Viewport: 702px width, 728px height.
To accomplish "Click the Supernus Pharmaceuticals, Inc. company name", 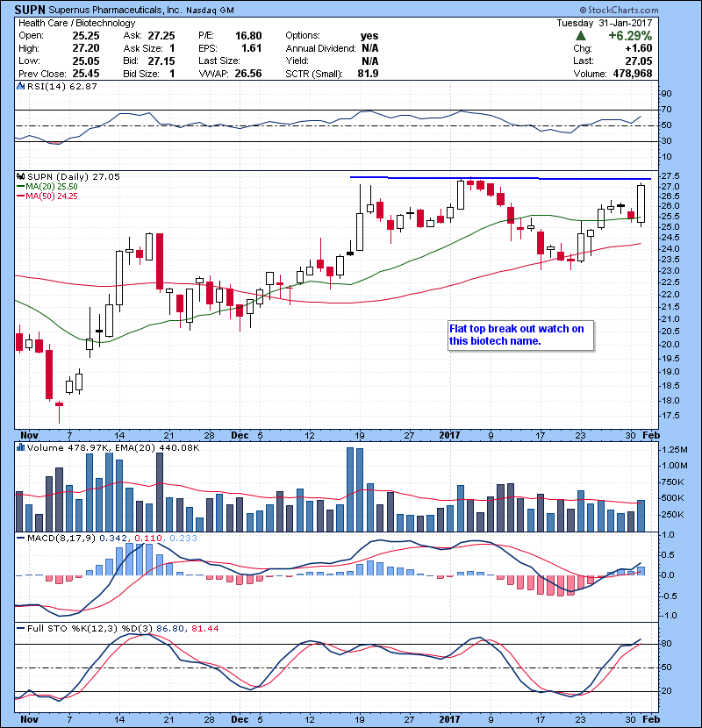I will tap(116, 10).
